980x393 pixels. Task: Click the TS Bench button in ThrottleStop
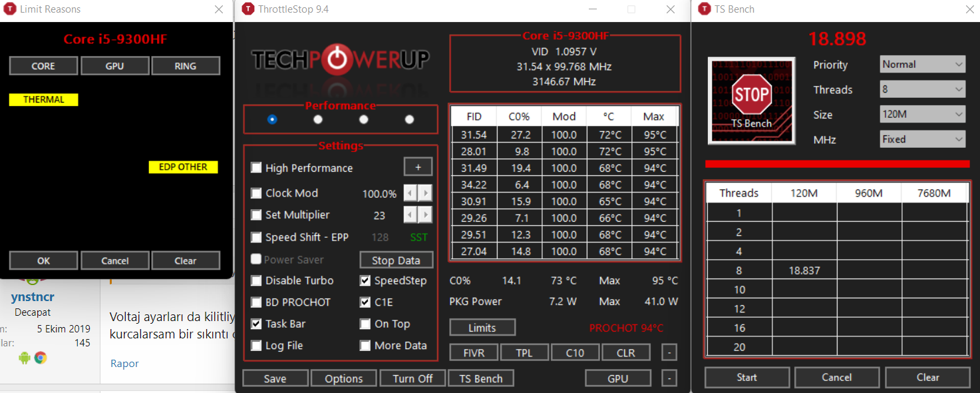[x=481, y=378]
